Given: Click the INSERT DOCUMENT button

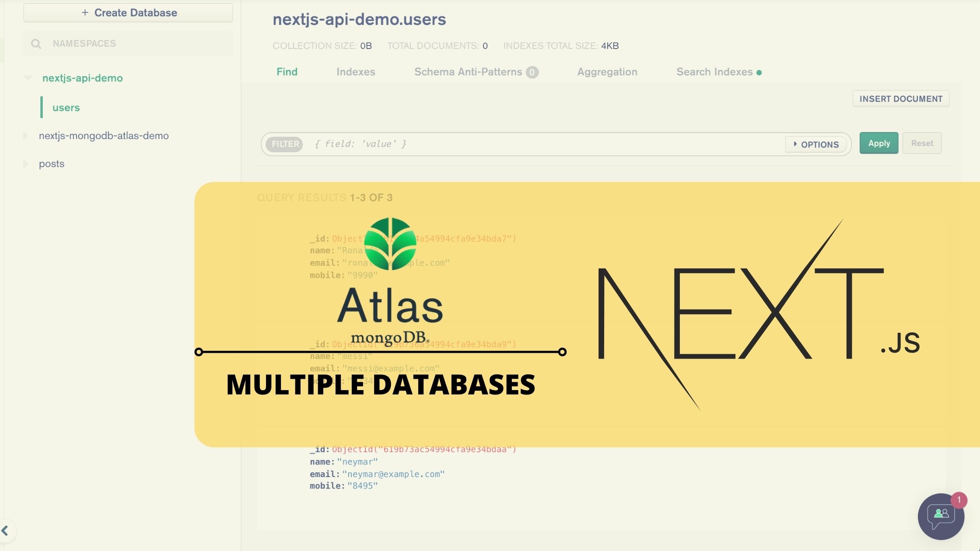Looking at the screenshot, I should tap(901, 99).
